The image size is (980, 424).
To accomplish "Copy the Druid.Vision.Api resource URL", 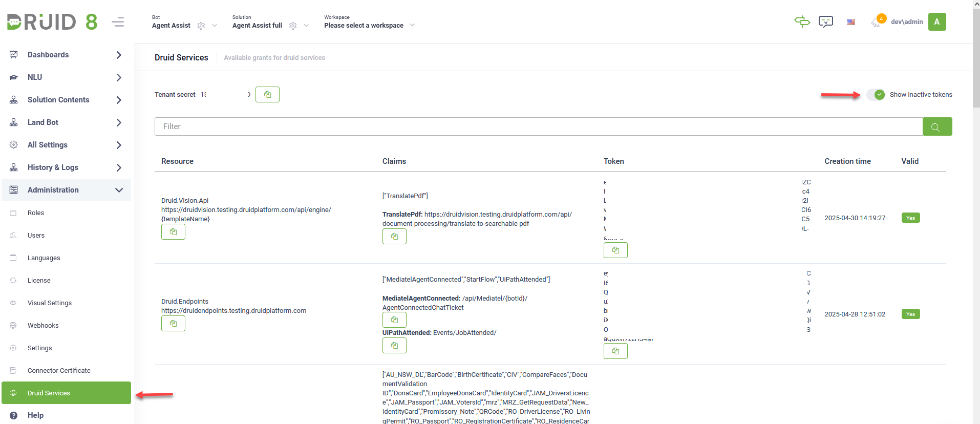I will [173, 232].
